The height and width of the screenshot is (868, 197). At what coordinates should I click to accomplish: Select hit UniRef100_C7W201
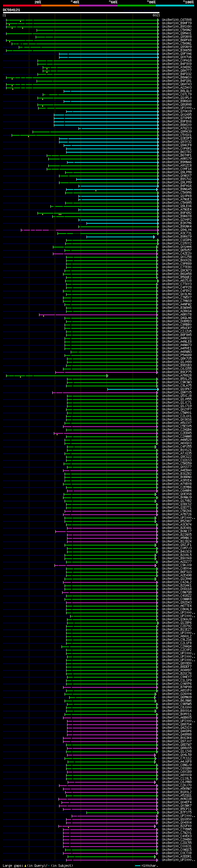[x=177, y=833]
